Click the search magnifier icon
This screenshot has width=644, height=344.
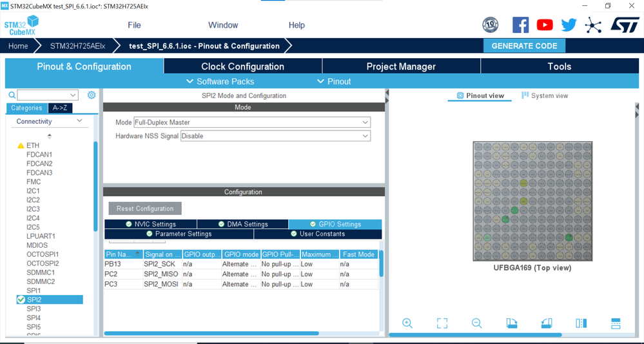click(12, 96)
